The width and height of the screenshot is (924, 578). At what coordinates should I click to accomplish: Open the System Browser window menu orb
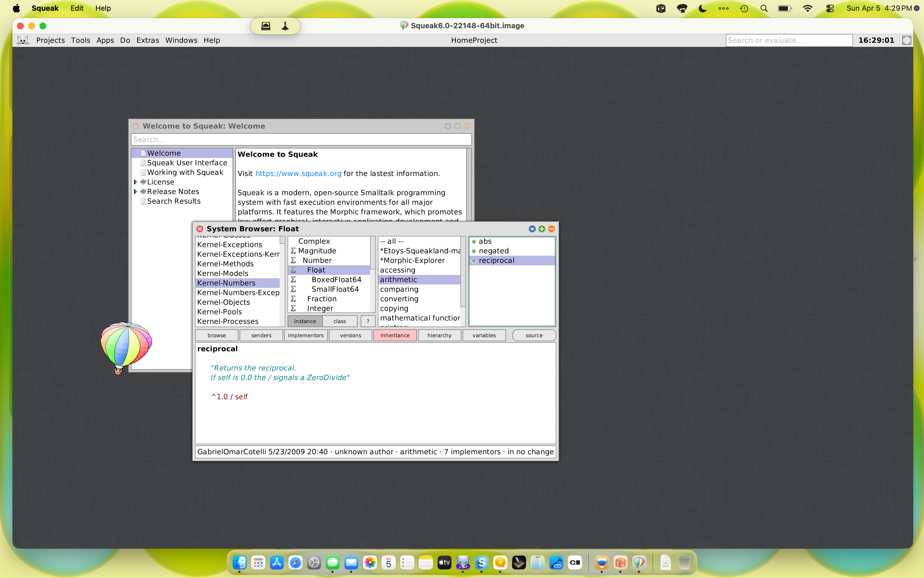pos(532,229)
